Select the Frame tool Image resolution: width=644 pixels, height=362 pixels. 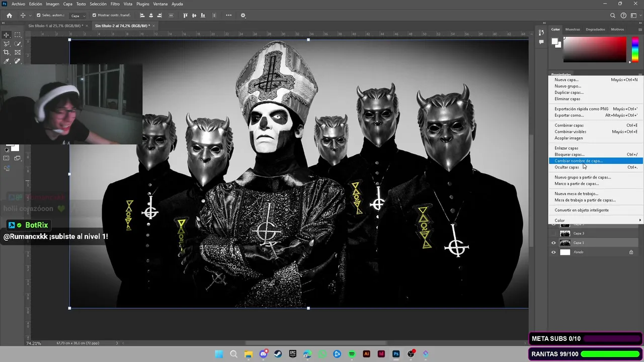tap(18, 52)
